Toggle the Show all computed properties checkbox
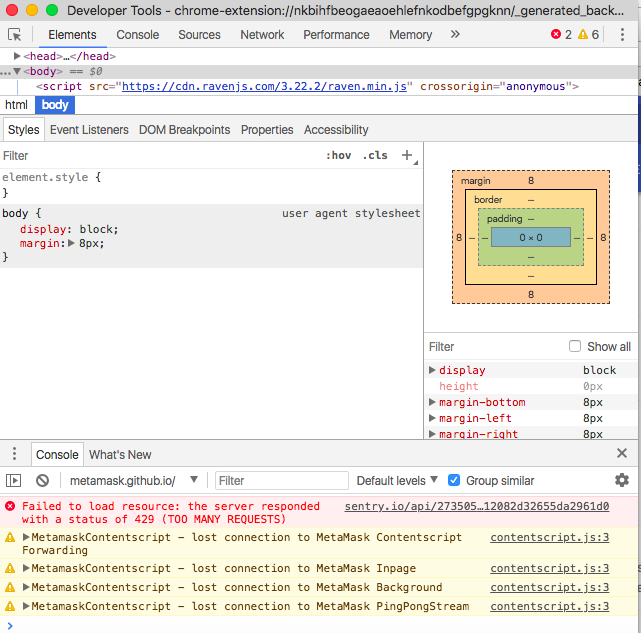 click(575, 346)
